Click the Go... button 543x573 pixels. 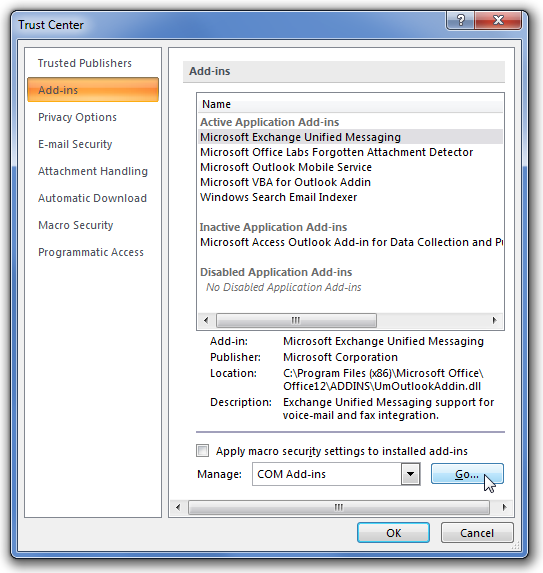pos(467,474)
